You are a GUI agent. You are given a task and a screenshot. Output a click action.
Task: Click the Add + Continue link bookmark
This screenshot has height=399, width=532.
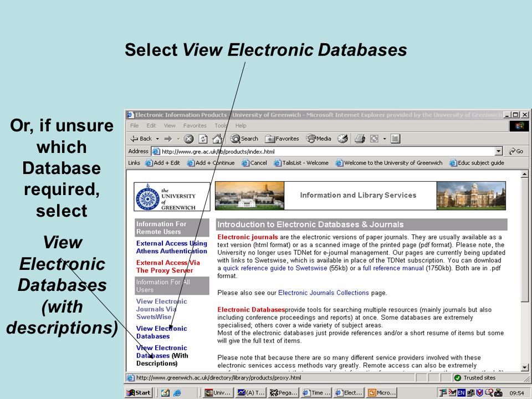(x=211, y=163)
